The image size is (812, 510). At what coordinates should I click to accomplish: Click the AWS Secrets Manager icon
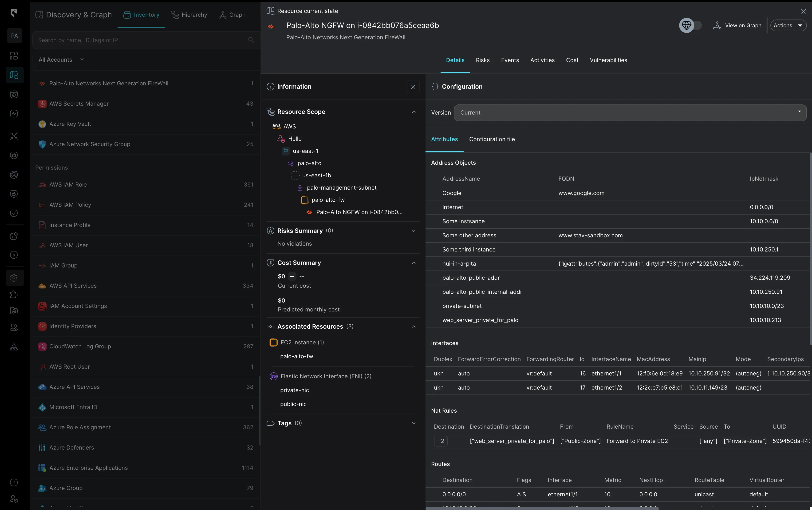click(x=42, y=104)
